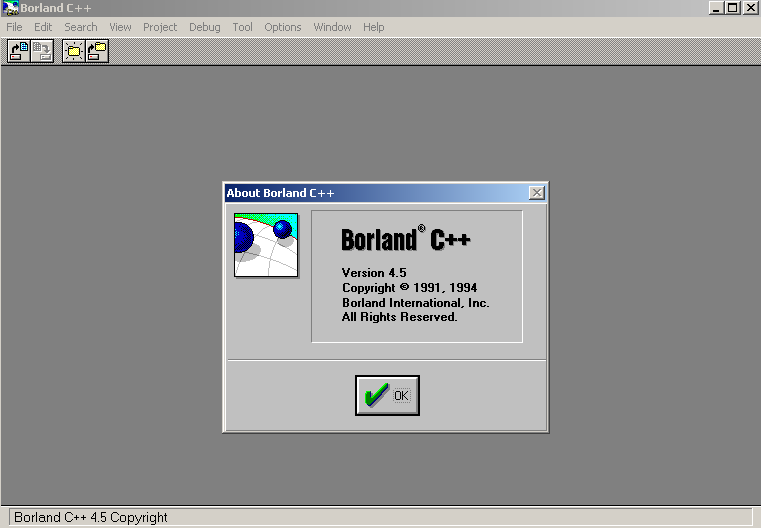Screen dimensions: 761x528
Task: Click the Borland logo image in About dialog
Action: tap(266, 245)
